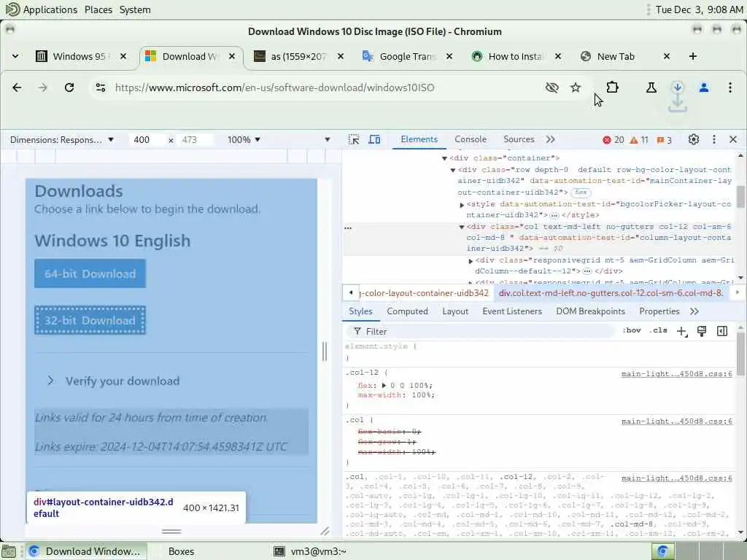Viewport: 747px width, 560px height.
Task: Open the throttling dropdown arrow in device toolbar
Action: tap(328, 139)
